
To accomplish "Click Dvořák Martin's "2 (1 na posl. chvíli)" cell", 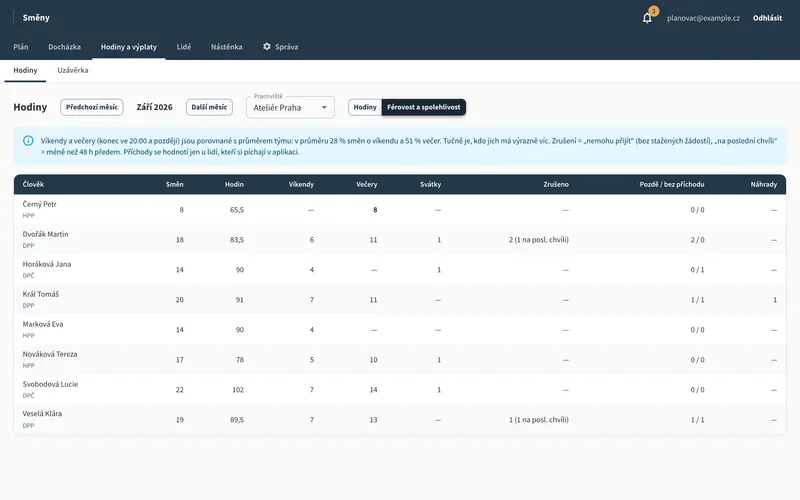I will 539,240.
